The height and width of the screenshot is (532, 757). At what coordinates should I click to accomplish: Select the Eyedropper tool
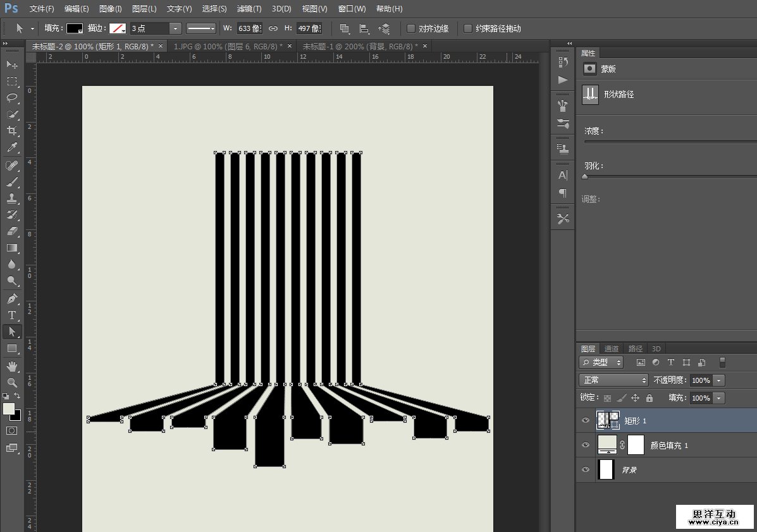pyautogui.click(x=12, y=148)
